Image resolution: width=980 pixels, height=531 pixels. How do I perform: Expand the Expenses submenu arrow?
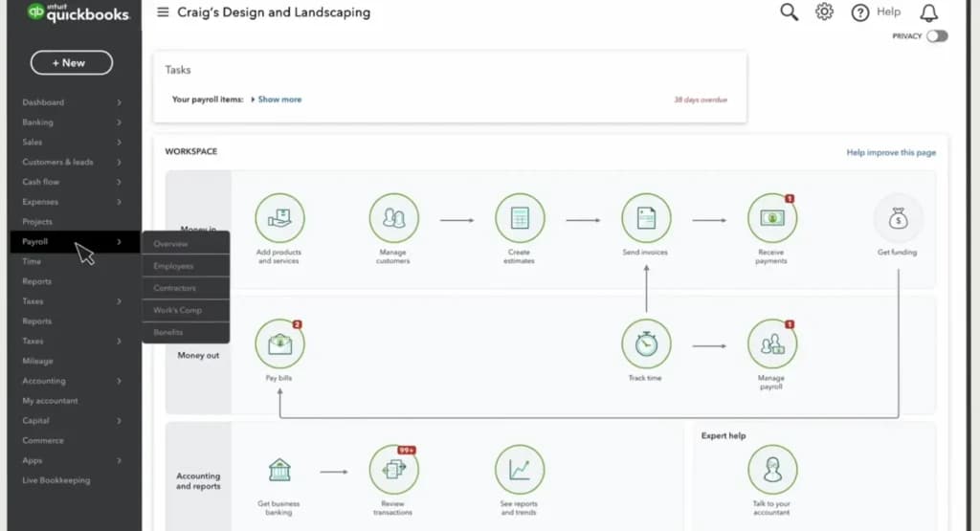click(x=119, y=202)
